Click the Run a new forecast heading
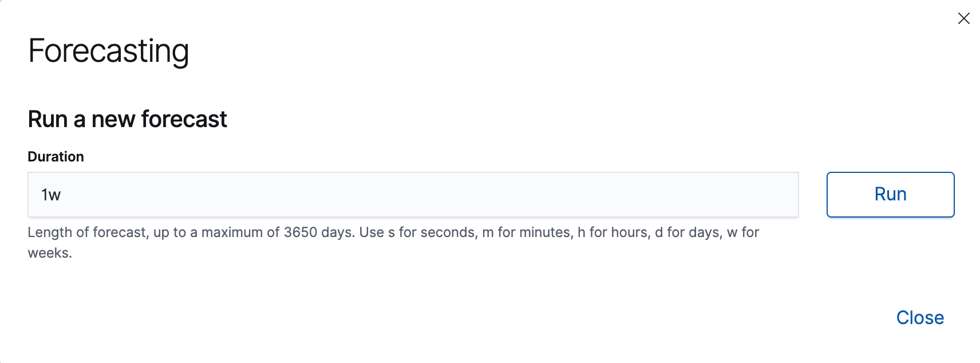The height and width of the screenshot is (363, 980). tap(127, 119)
